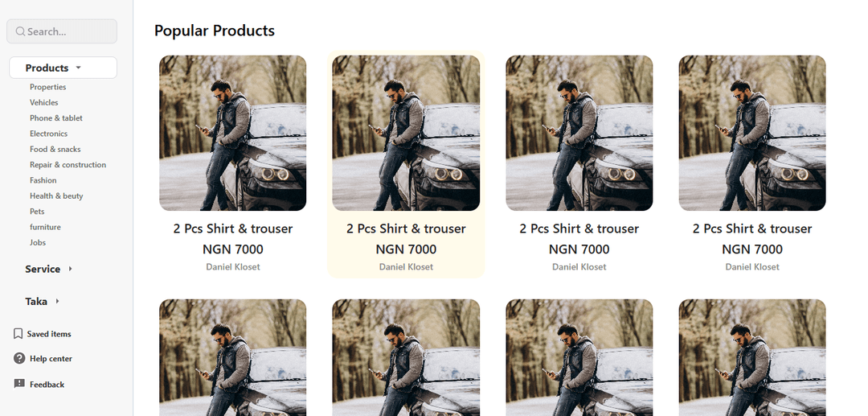This screenshot has width=868, height=416.
Task: Browse Food & snacks category
Action: click(x=55, y=149)
